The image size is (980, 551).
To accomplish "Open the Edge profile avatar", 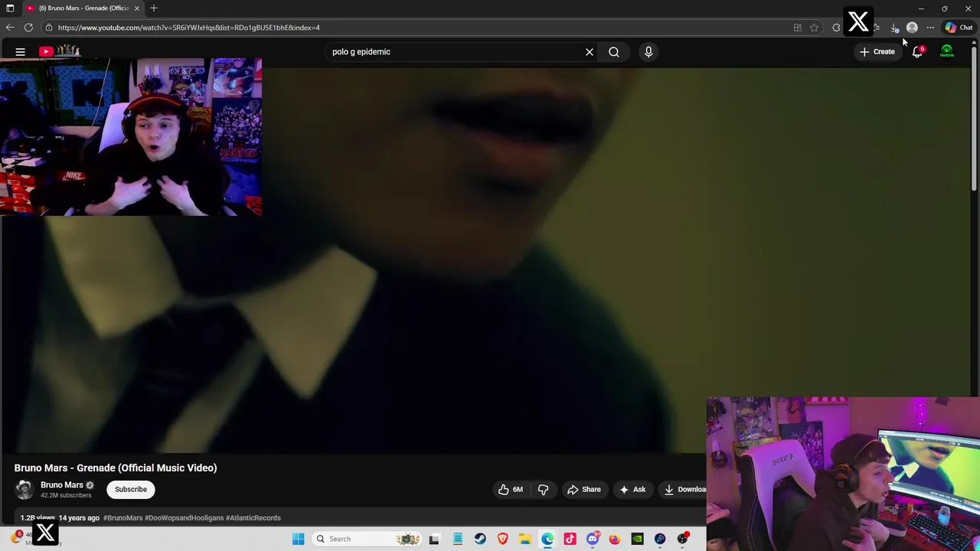I will pyautogui.click(x=912, y=28).
